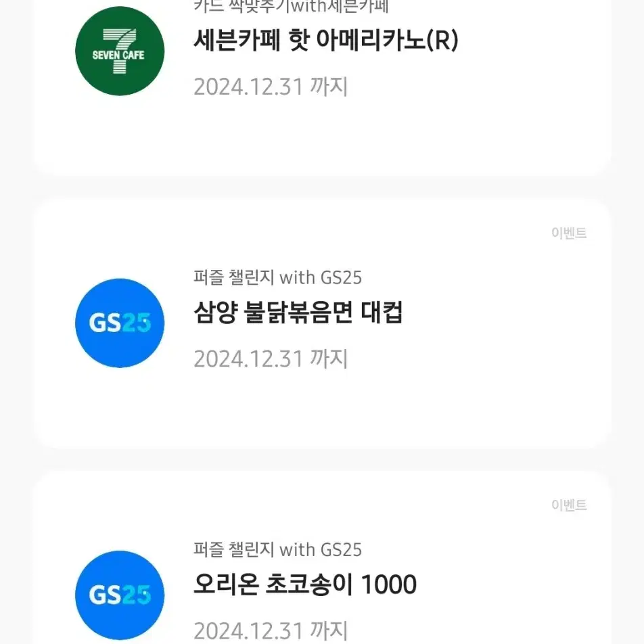Tap expiry date under 삼양 불닭볶음면 대컵
This screenshot has height=644, width=644.
271,359
